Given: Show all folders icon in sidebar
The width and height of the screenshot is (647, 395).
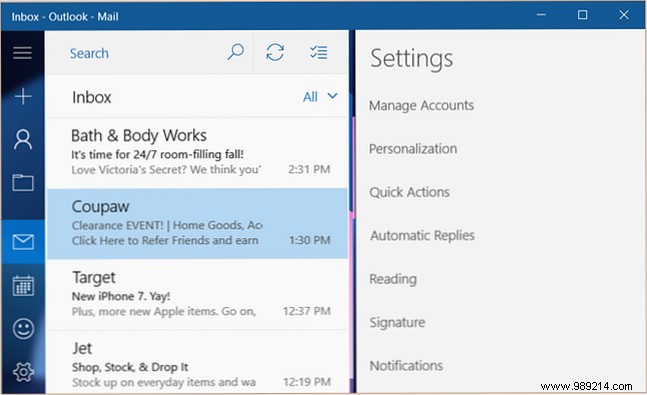Looking at the screenshot, I should point(23,182).
